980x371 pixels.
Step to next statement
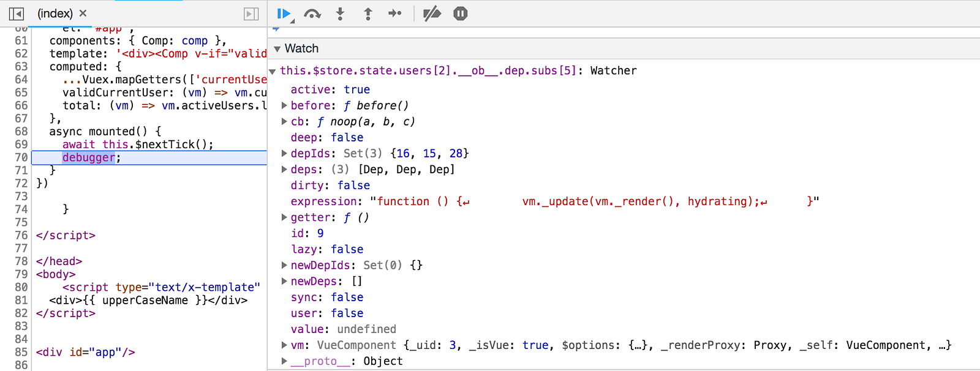tap(395, 13)
